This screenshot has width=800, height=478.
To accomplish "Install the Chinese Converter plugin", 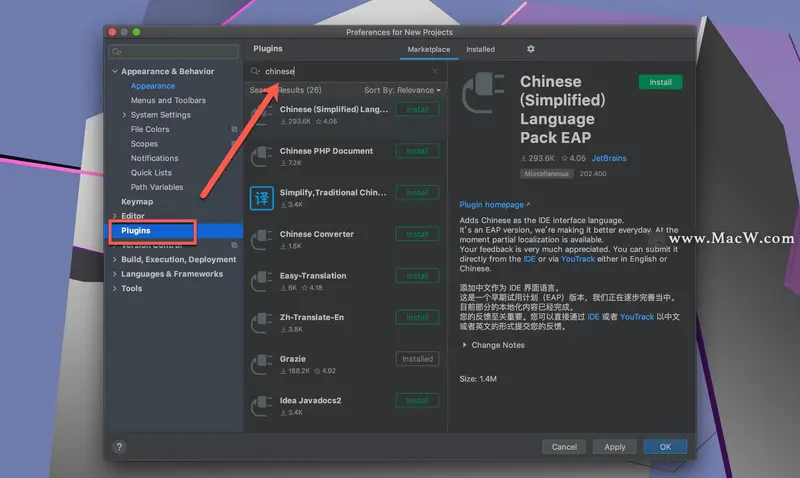I will coord(417,234).
